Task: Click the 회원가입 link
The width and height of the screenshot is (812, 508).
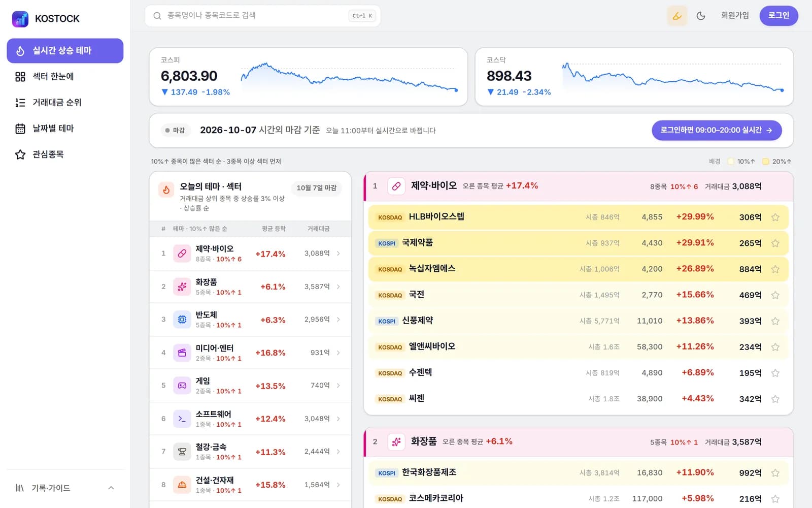Action: pyautogui.click(x=735, y=16)
